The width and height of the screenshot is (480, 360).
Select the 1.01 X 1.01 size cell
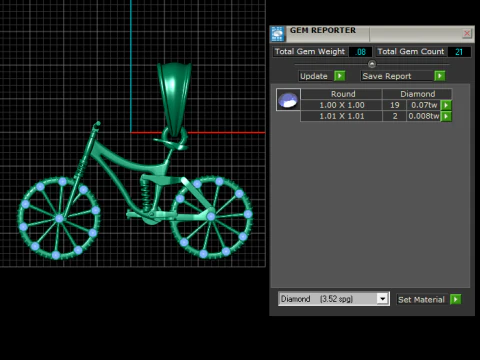342,116
